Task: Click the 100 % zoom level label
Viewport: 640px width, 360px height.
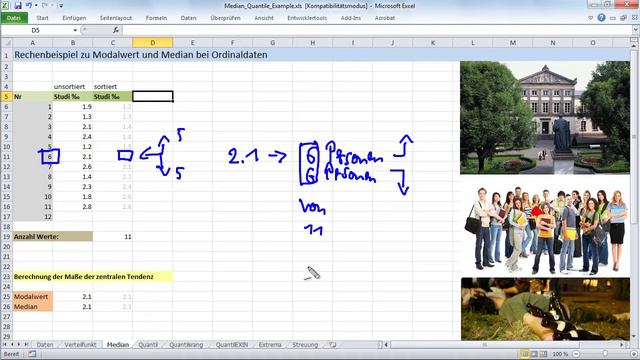Action: click(560, 354)
